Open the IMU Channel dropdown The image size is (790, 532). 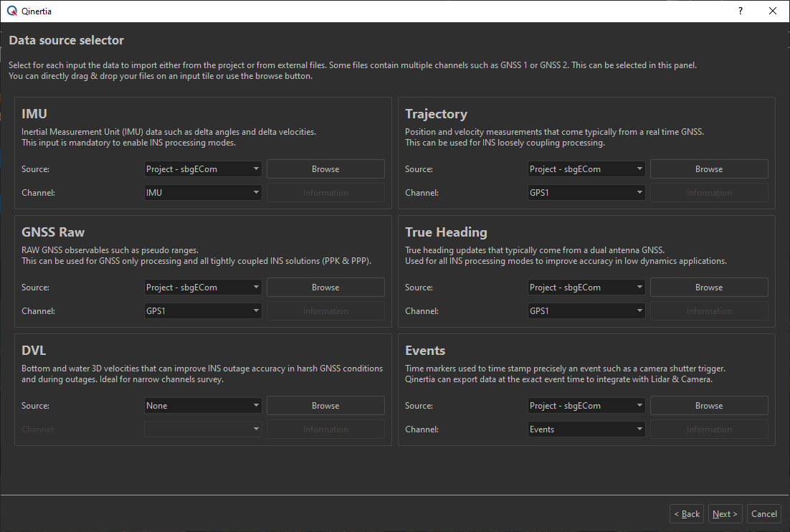pyautogui.click(x=203, y=193)
